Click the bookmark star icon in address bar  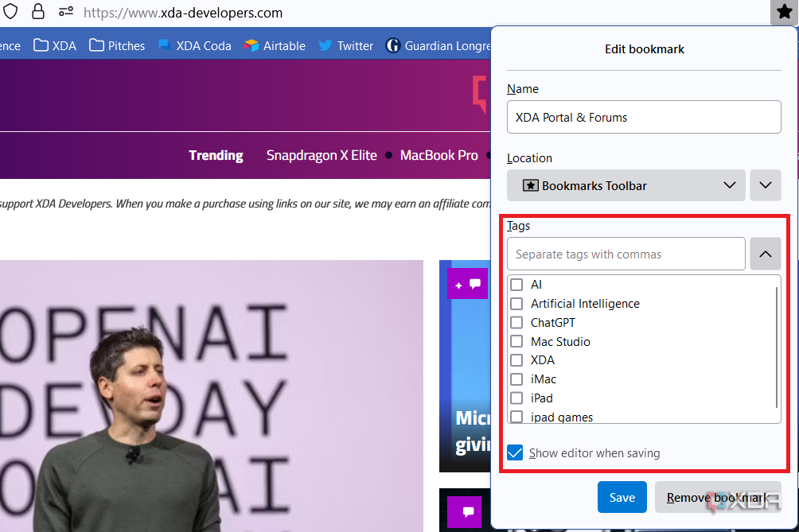tap(784, 12)
